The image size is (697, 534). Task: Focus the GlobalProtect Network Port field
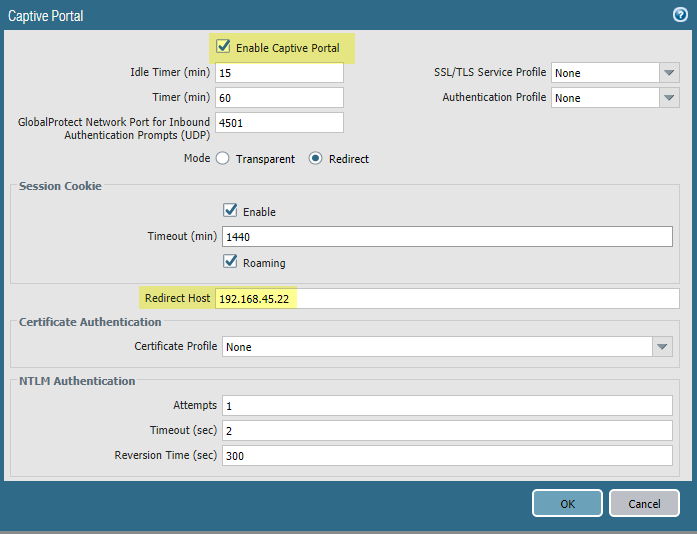pos(281,123)
